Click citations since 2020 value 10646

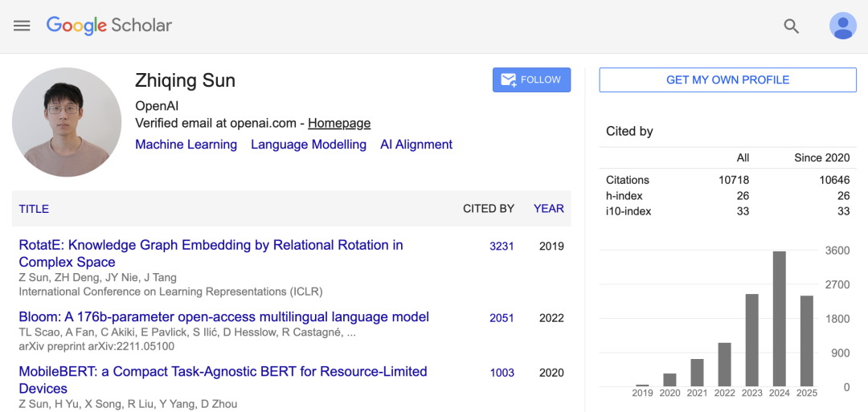pyautogui.click(x=833, y=180)
